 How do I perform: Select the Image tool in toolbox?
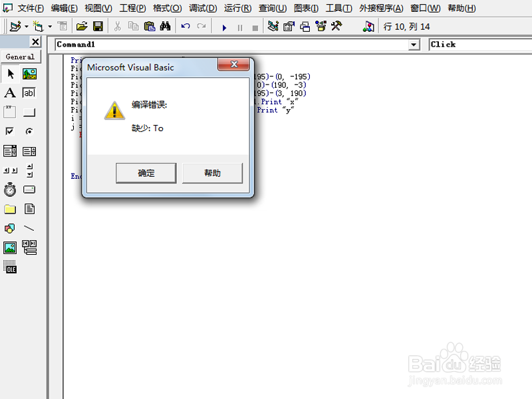coord(10,247)
